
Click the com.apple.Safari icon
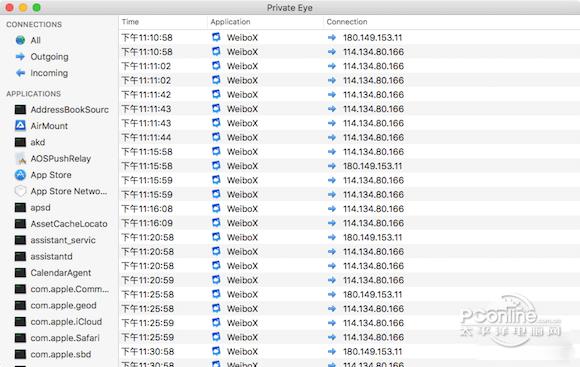(x=20, y=338)
